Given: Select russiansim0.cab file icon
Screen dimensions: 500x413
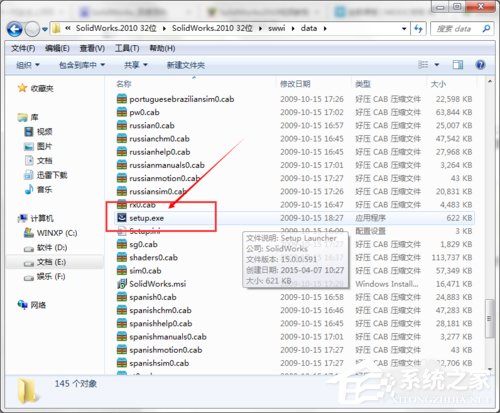Looking at the screenshot, I should tap(122, 191).
